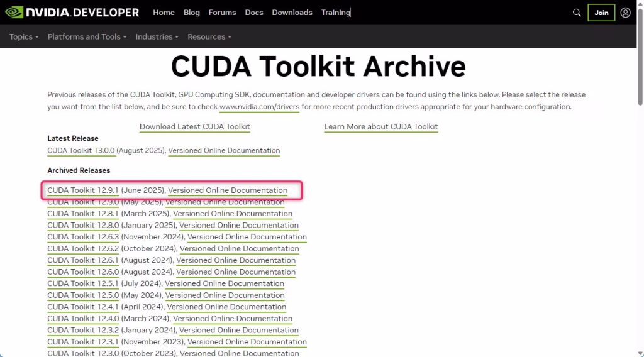Follow the www.nvidia.com/drivers link

click(x=259, y=107)
